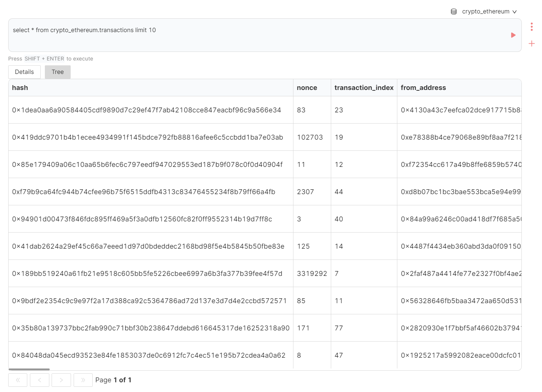
Task: Select hash cell starting 0x84048da045ec
Action: (151, 355)
